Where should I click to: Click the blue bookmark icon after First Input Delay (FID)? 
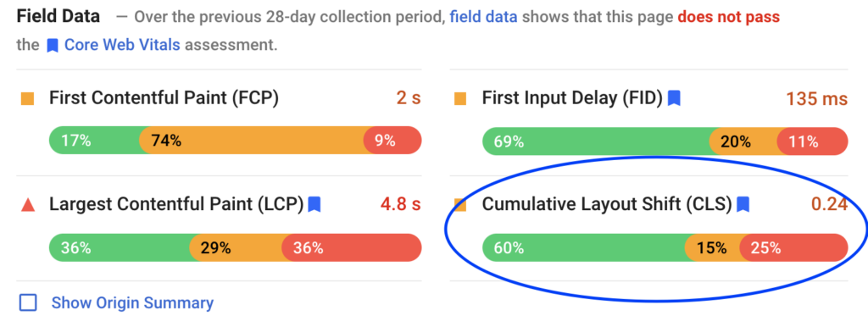(674, 98)
